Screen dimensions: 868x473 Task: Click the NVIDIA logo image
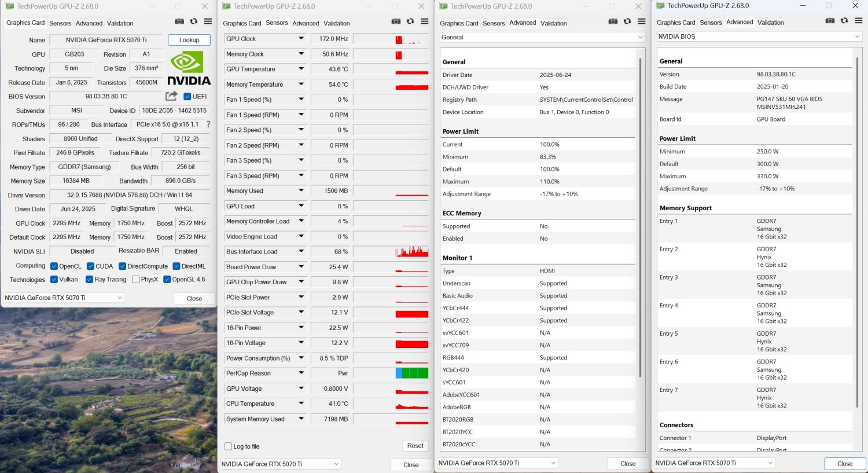189,68
